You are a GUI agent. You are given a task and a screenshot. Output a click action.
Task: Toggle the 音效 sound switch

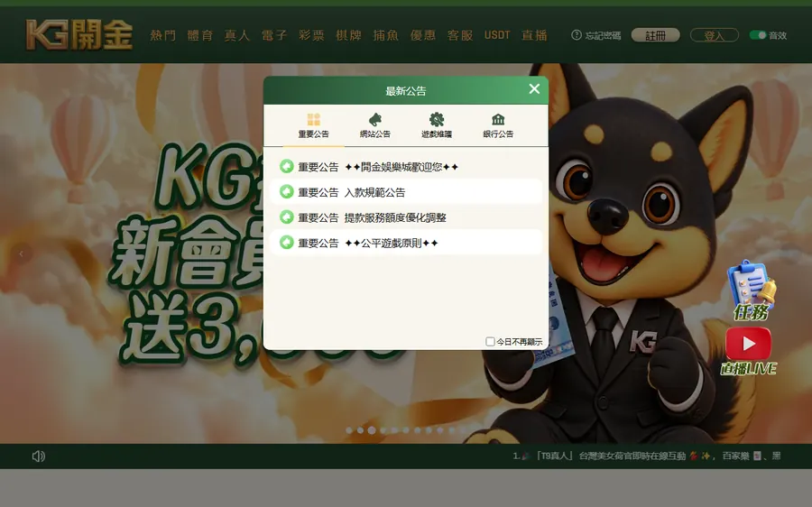tap(758, 35)
